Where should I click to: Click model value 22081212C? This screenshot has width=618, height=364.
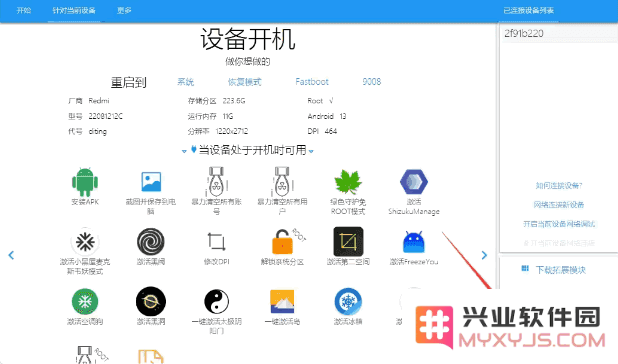point(106,116)
